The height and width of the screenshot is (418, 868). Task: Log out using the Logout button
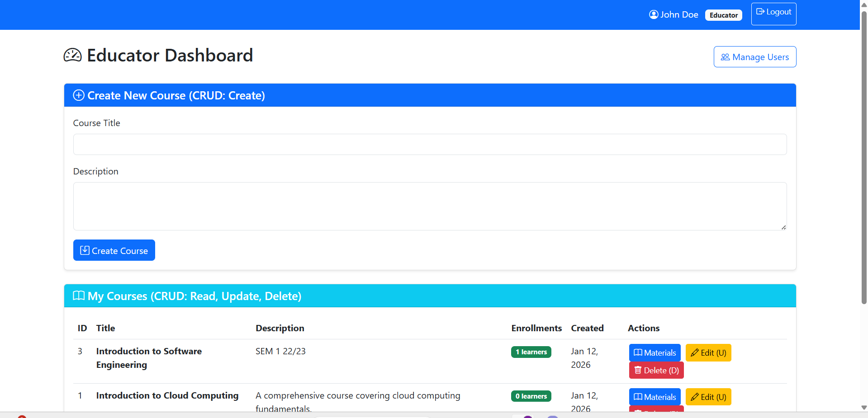point(773,14)
